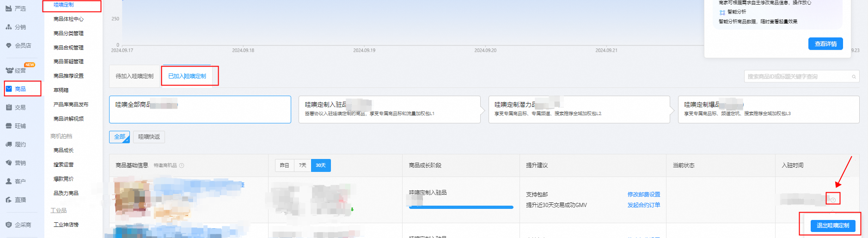Image resolution: width=868 pixels, height=238 pixels.
Task: Open 商品推荐设置 submenu item
Action: (x=68, y=76)
